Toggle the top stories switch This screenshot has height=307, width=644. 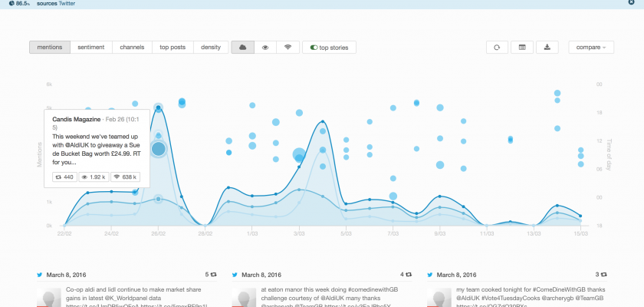click(x=329, y=48)
